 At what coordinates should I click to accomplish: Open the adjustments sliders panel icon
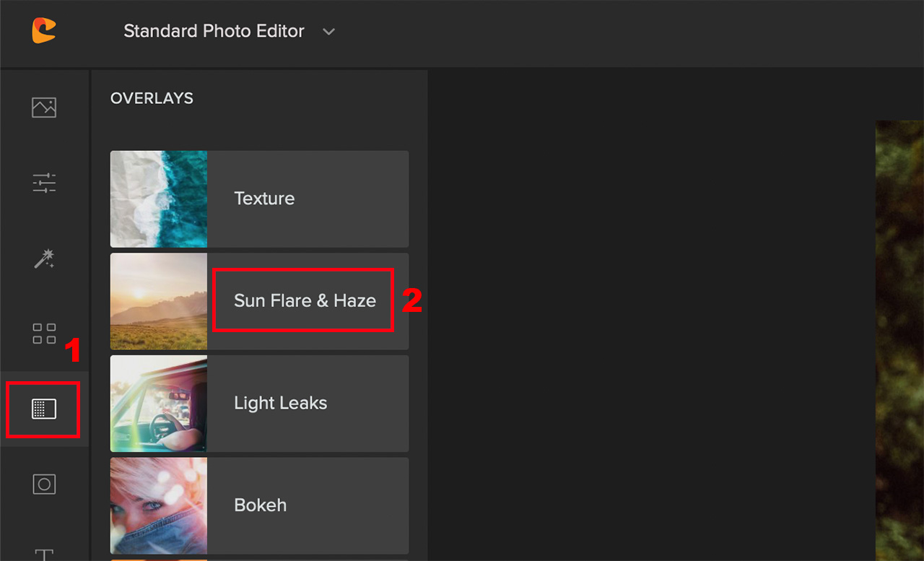[x=44, y=183]
